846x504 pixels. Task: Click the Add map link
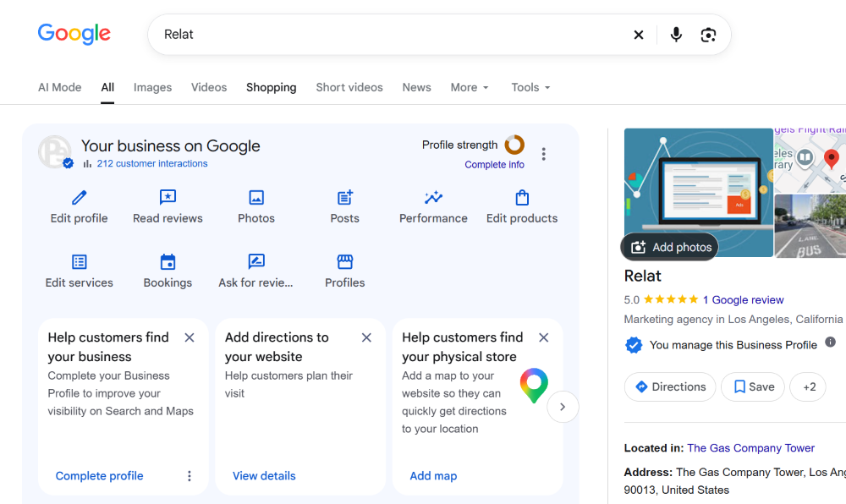click(x=433, y=476)
